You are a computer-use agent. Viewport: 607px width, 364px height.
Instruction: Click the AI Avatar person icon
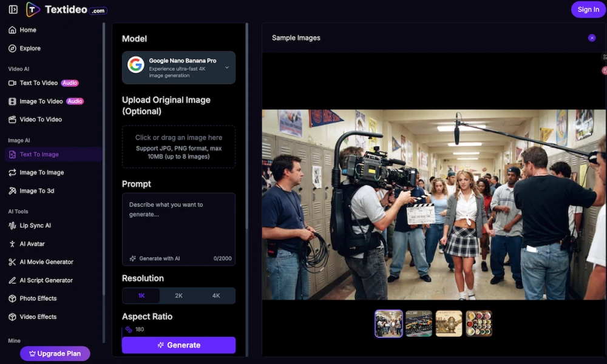click(x=12, y=244)
